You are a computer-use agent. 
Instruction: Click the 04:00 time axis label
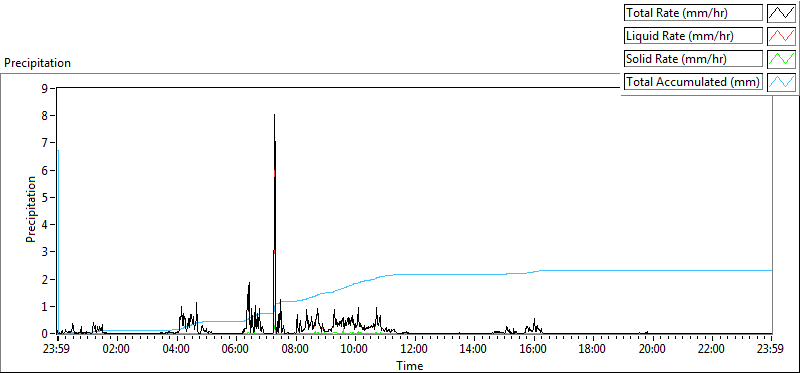click(177, 350)
